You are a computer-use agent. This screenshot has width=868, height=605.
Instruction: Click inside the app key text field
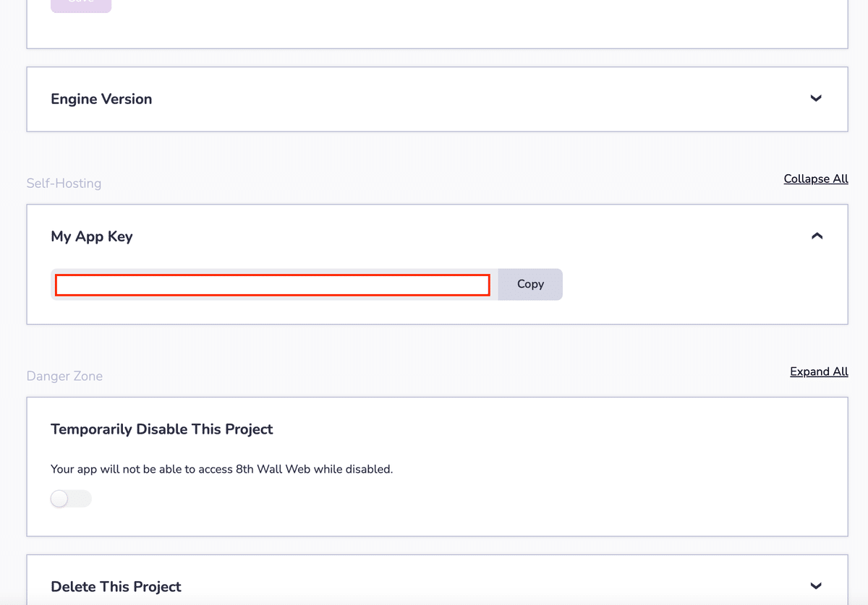click(x=273, y=285)
